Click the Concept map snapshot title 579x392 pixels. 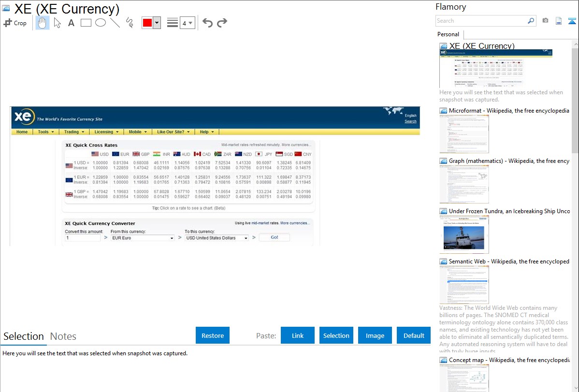(509, 360)
